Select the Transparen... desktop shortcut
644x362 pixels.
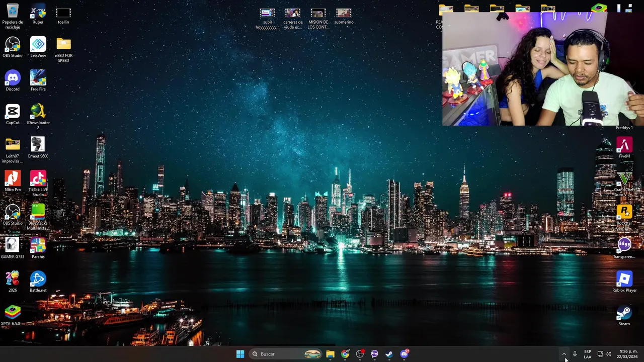tap(624, 248)
